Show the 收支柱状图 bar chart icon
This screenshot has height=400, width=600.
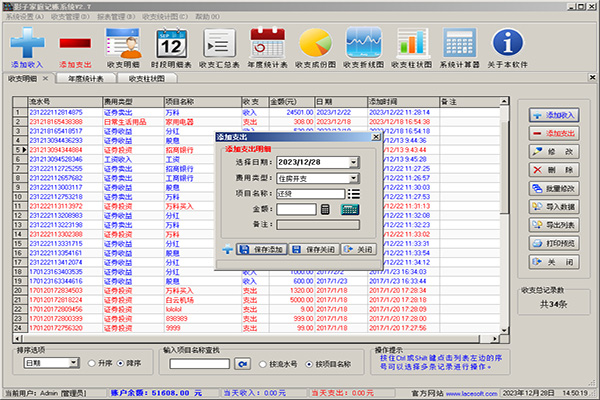[412, 43]
